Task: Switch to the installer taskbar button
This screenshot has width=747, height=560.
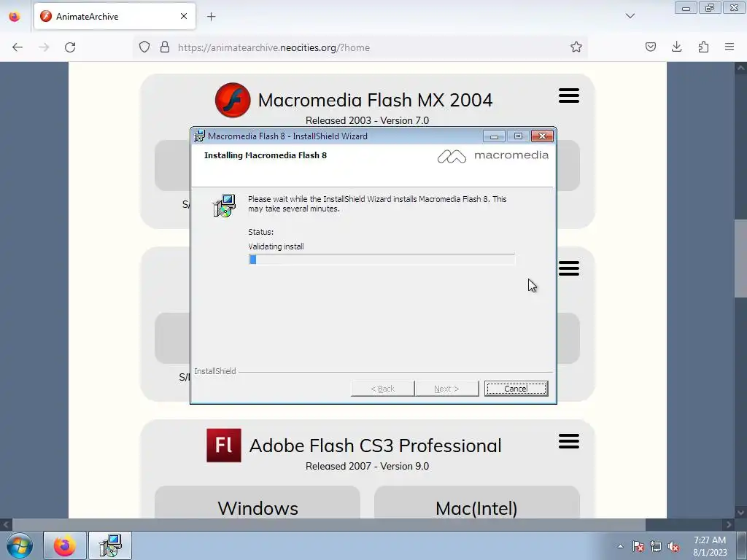Action: (110, 545)
